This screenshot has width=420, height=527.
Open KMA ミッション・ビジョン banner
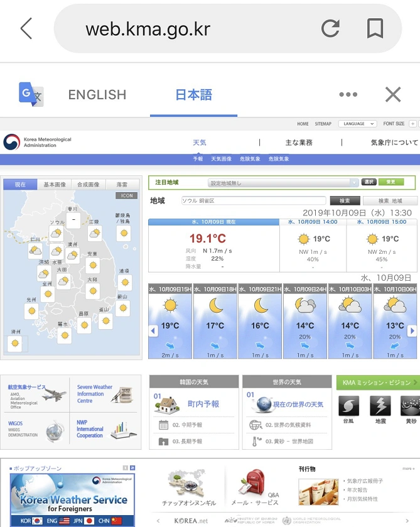pyautogui.click(x=379, y=383)
